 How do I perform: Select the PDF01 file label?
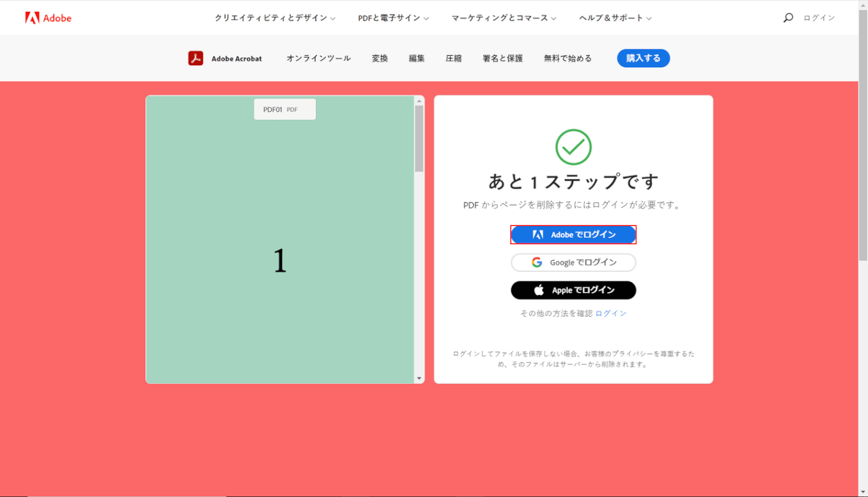[x=285, y=109]
